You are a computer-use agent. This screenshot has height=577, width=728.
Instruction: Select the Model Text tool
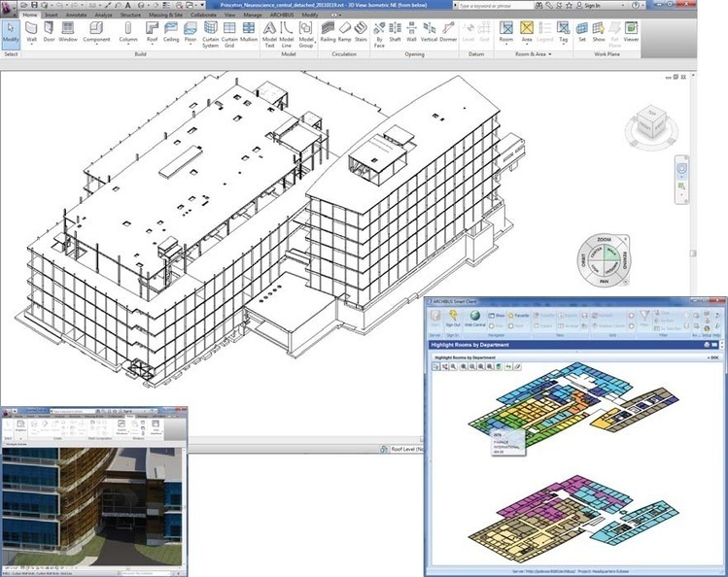tap(270, 34)
